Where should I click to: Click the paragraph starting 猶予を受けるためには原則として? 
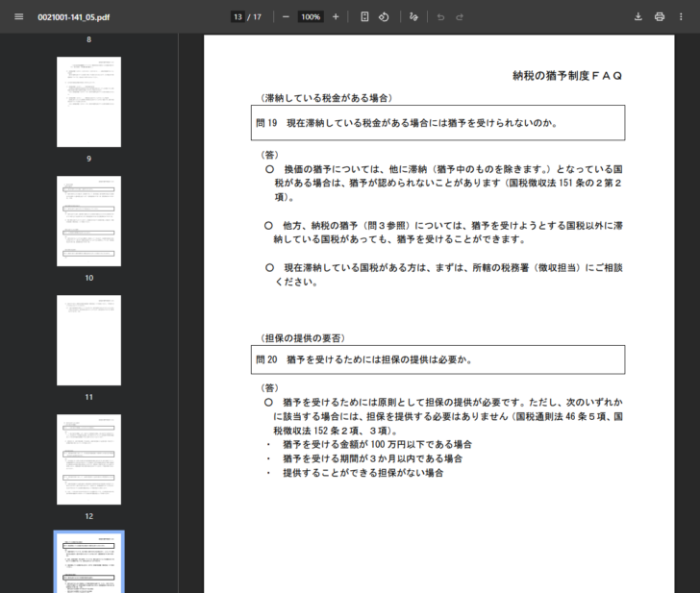pos(444,416)
